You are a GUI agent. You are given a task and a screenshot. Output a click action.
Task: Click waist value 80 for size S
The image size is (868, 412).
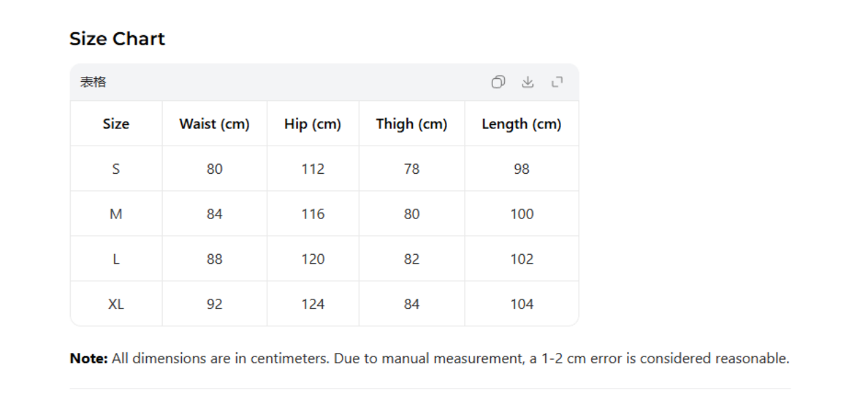[x=214, y=169]
